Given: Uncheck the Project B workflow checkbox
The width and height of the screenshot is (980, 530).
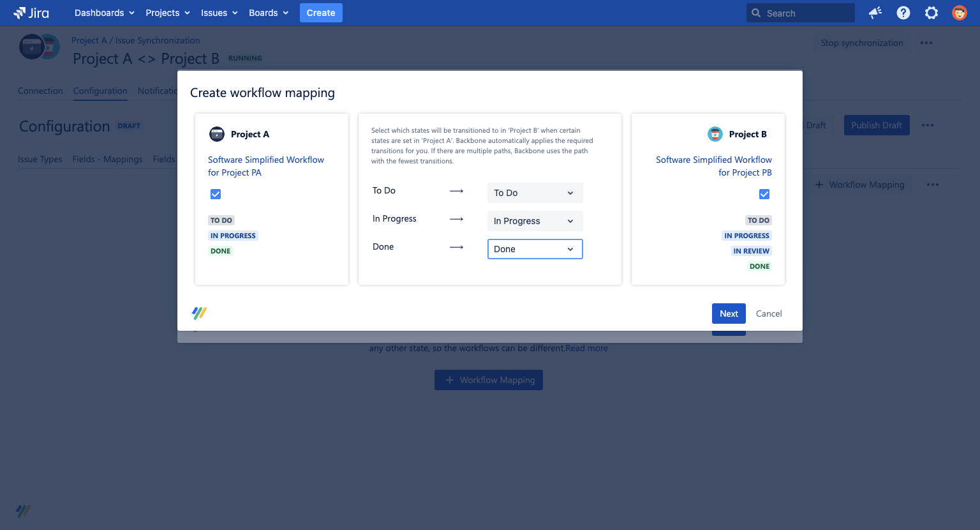Looking at the screenshot, I should [x=764, y=193].
